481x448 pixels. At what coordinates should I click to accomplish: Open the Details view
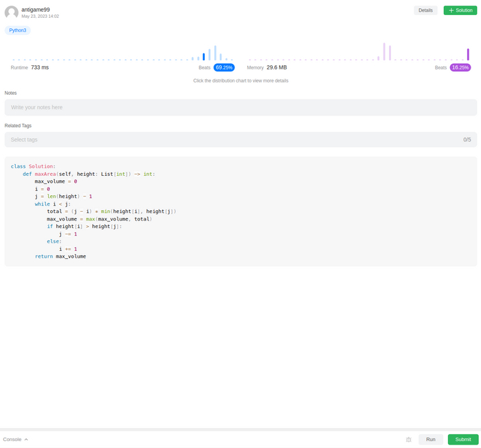(425, 10)
